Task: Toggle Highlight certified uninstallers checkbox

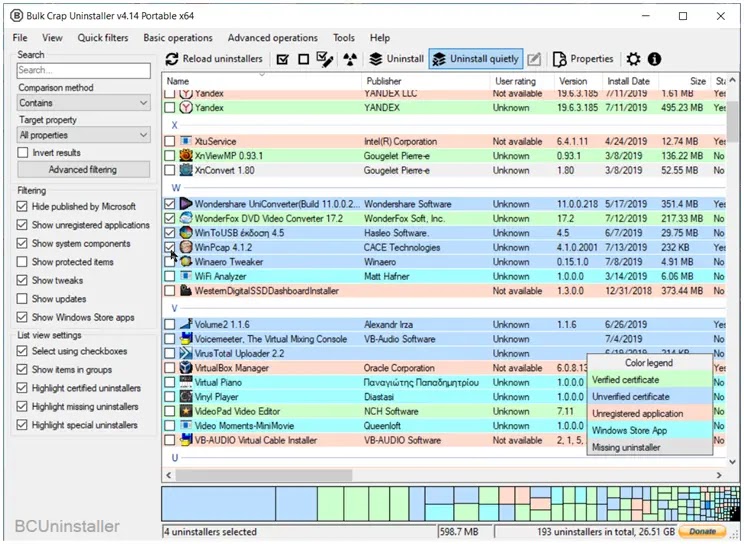Action: pyautogui.click(x=22, y=388)
